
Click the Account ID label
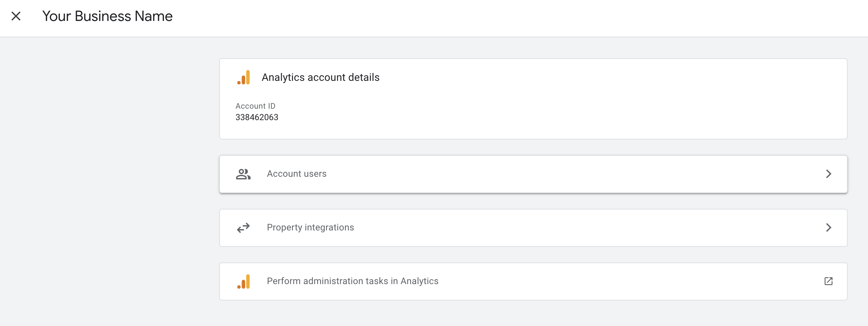[255, 106]
